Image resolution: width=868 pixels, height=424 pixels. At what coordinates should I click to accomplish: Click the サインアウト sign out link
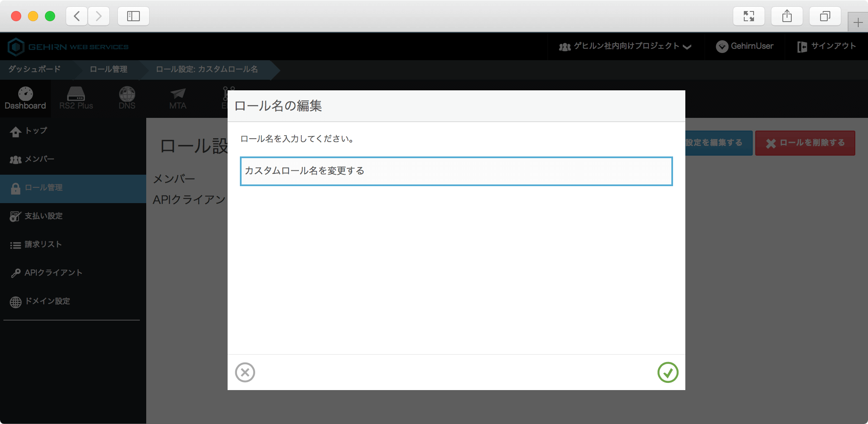tap(827, 46)
